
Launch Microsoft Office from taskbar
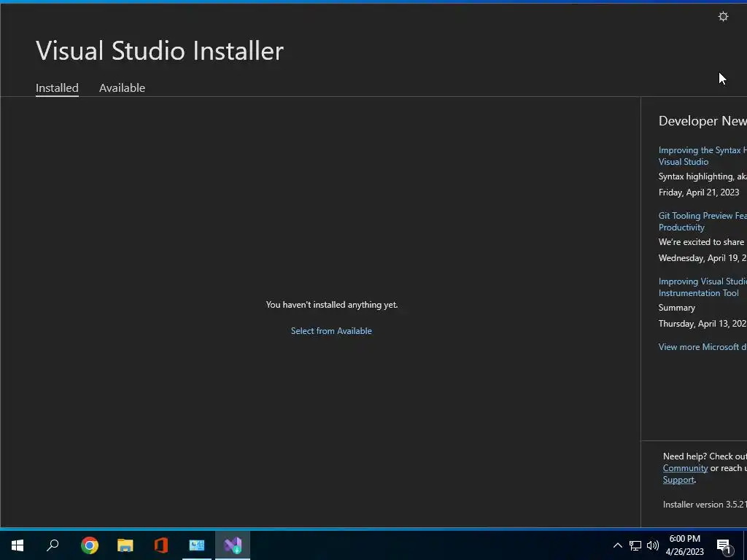[161, 545]
